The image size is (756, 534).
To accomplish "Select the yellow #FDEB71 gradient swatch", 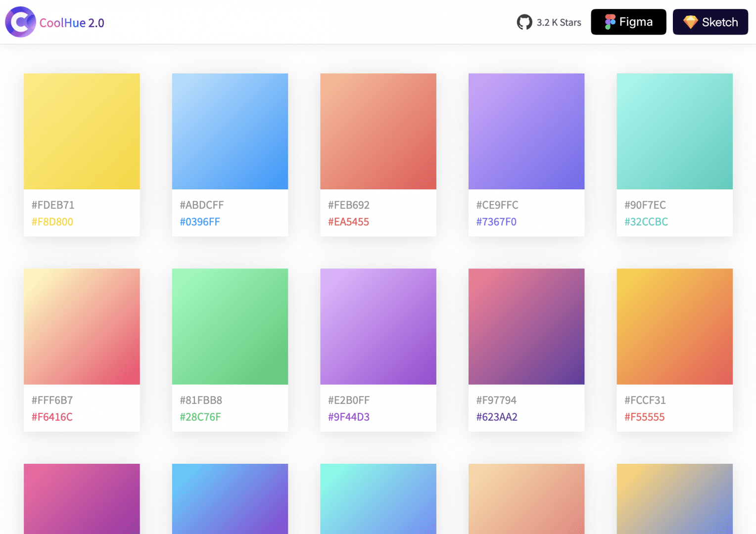I will click(82, 132).
